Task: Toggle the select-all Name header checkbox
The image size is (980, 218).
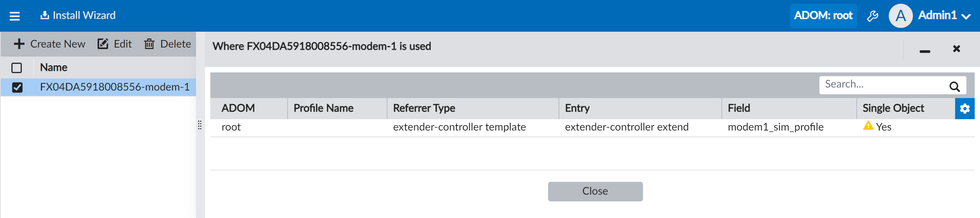Action: 17,68
